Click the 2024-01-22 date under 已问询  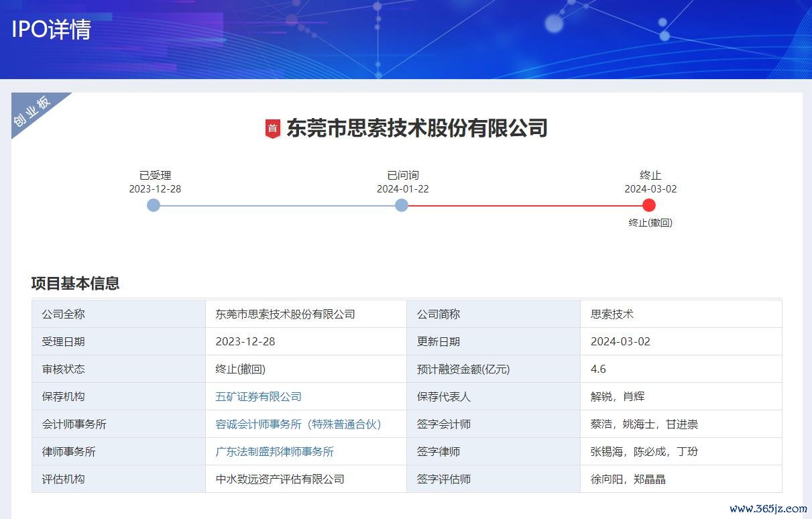(403, 189)
